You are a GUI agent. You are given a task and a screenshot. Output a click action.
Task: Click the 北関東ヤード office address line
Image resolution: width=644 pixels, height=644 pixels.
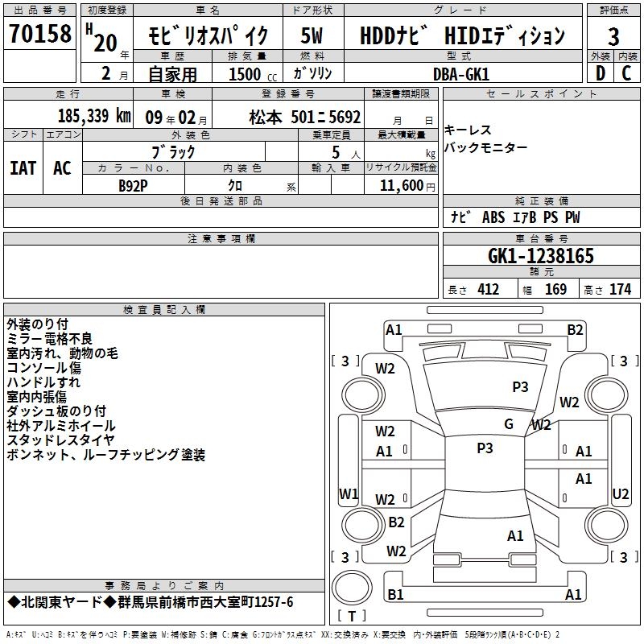[x=151, y=602]
